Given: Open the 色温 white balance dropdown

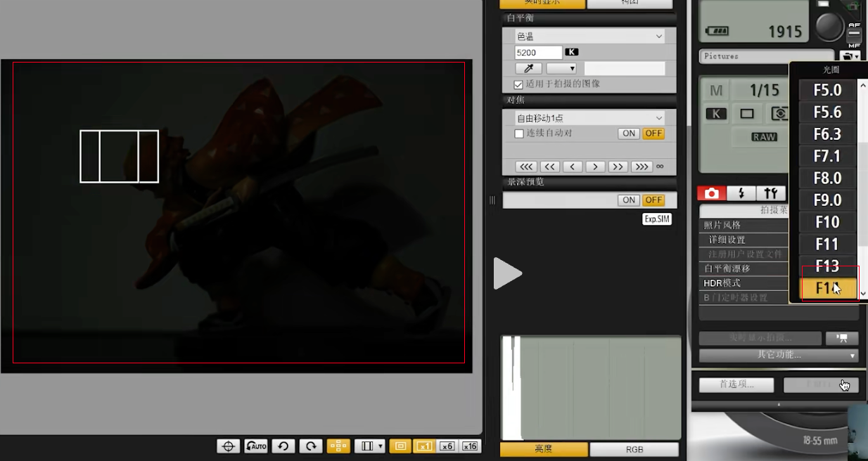Looking at the screenshot, I should 589,36.
